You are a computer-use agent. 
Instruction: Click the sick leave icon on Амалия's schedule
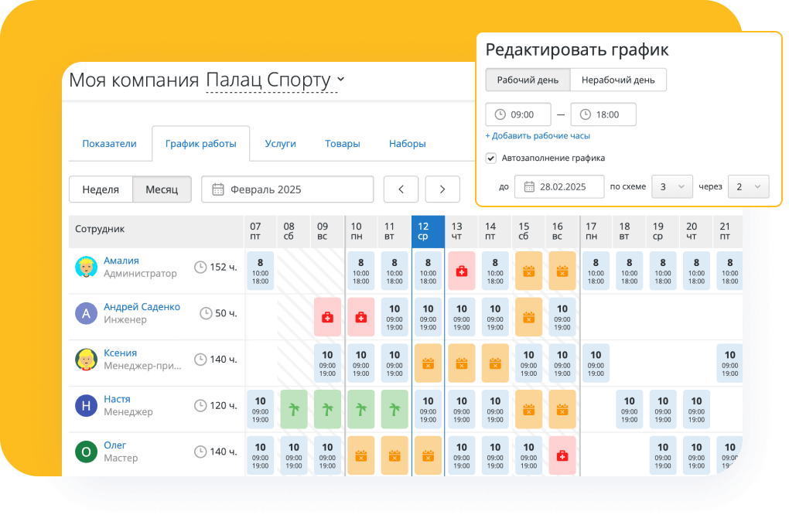tap(461, 271)
